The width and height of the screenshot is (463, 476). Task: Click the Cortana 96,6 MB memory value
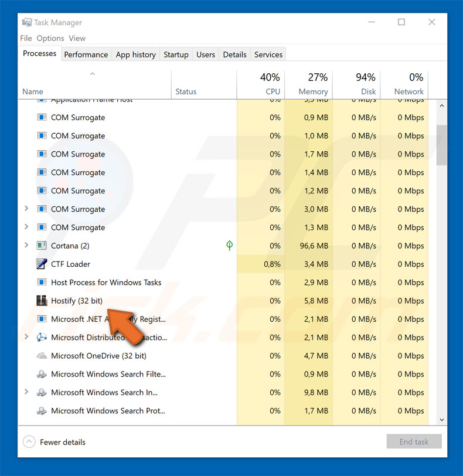click(314, 246)
